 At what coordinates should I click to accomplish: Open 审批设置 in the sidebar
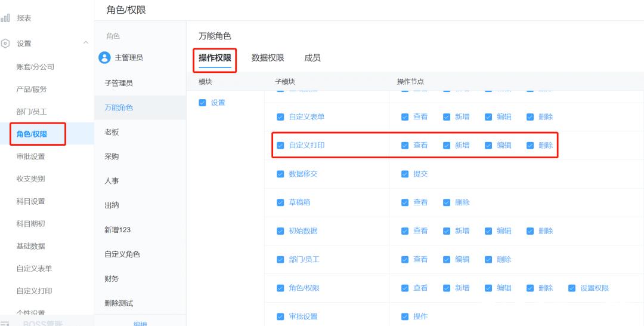(31, 156)
